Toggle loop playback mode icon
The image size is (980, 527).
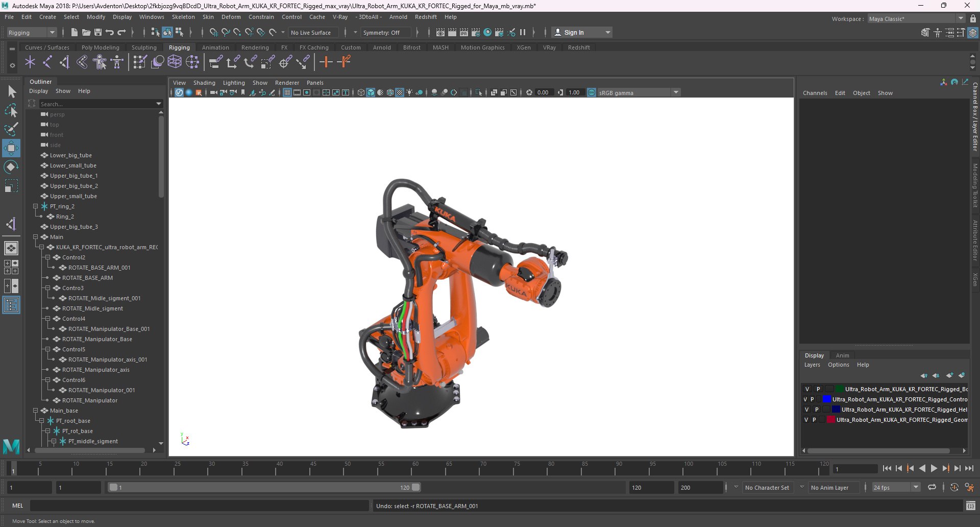[x=932, y=487]
